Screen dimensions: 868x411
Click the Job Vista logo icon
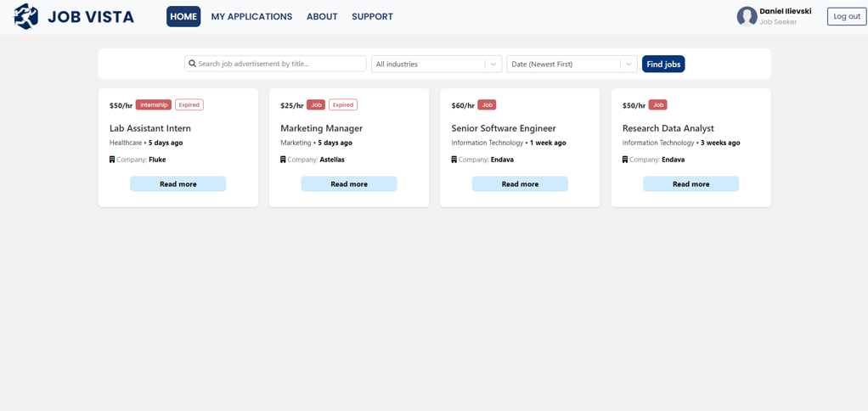[x=26, y=16]
